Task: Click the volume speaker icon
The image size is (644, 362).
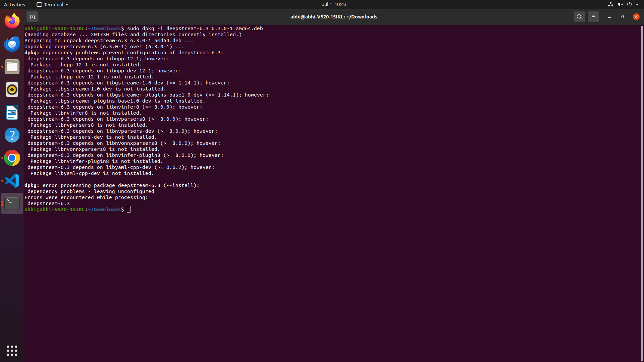Action: click(x=620, y=4)
